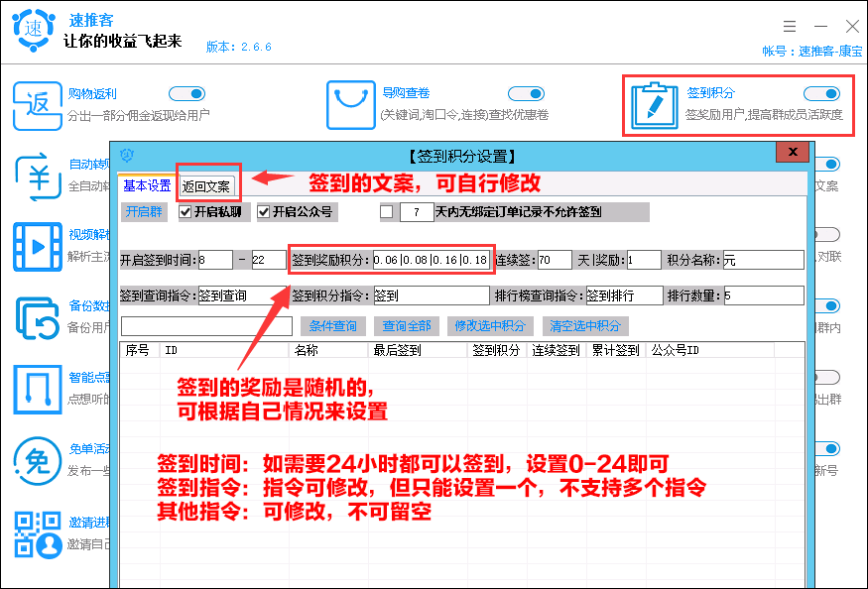Screen dimensions: 868x589
Task: Click the 签到积分 column header
Action: 497,350
